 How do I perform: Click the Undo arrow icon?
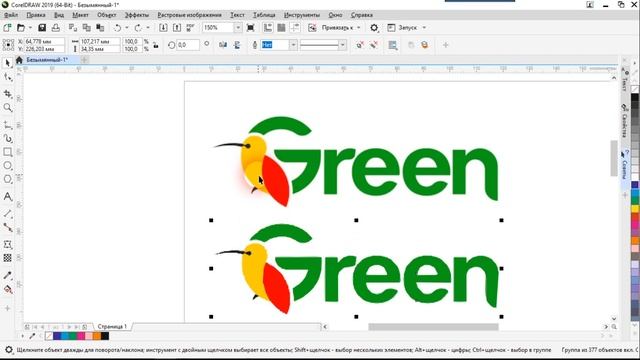click(117, 27)
